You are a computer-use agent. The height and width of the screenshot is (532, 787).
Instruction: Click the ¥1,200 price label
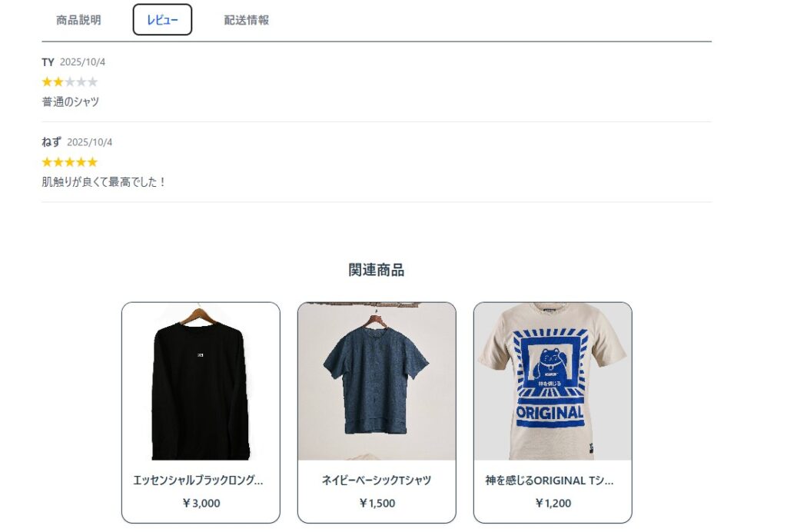click(553, 503)
